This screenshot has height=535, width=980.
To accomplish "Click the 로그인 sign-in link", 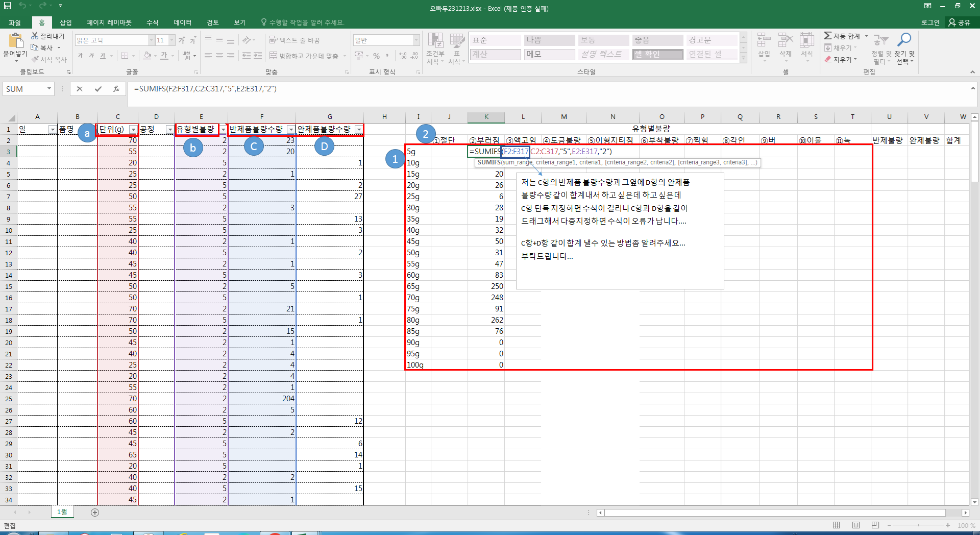I will tap(930, 22).
